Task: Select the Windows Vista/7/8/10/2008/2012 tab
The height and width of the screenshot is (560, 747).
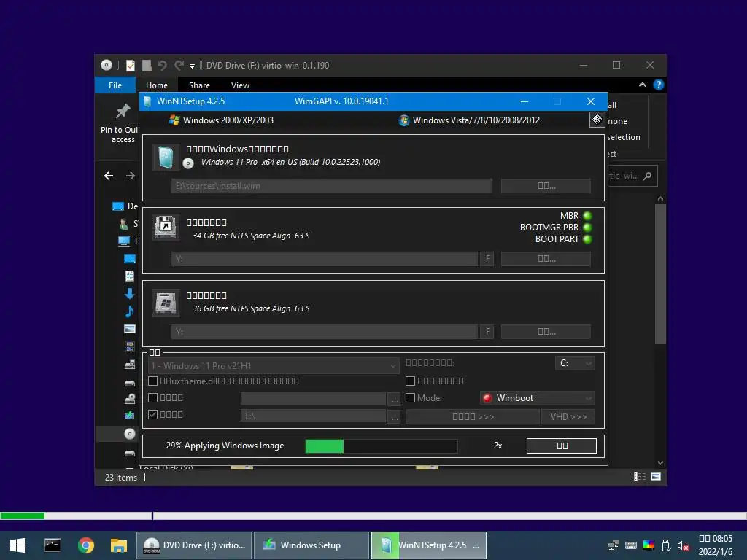Action: click(469, 120)
